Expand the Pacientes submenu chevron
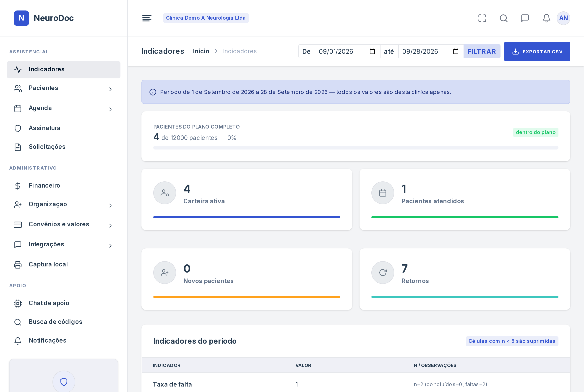Viewport: 584px width, 392px height. (110, 89)
